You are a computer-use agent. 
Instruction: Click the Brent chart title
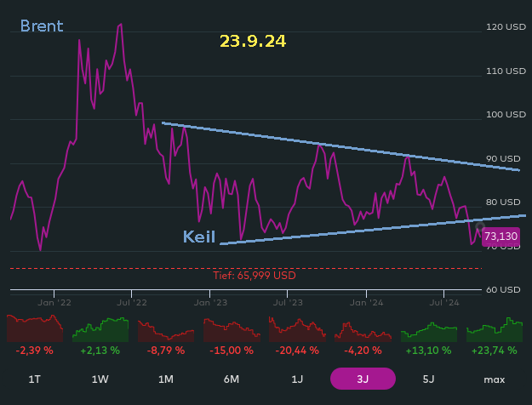point(42,26)
